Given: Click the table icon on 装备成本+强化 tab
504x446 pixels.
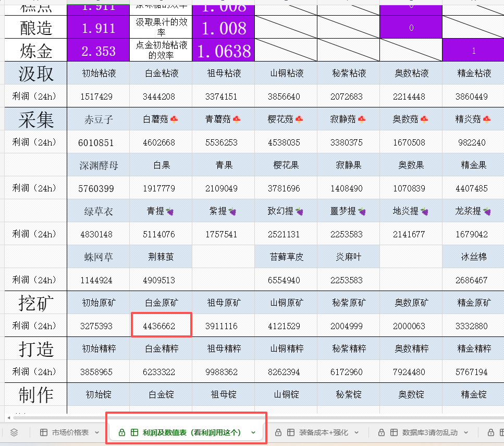Looking at the screenshot, I should coord(290,432).
